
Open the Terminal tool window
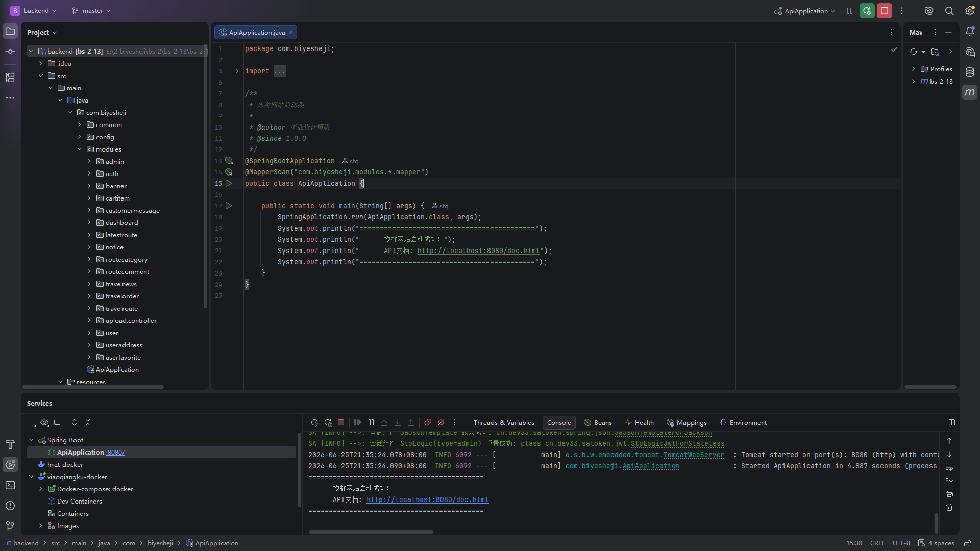click(x=10, y=485)
